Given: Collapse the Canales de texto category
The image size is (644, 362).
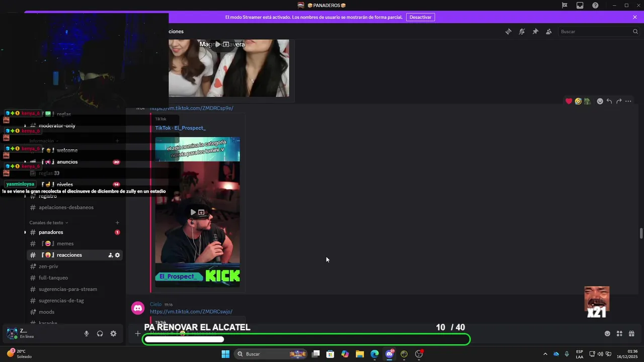Looking at the screenshot, I should coord(48,223).
